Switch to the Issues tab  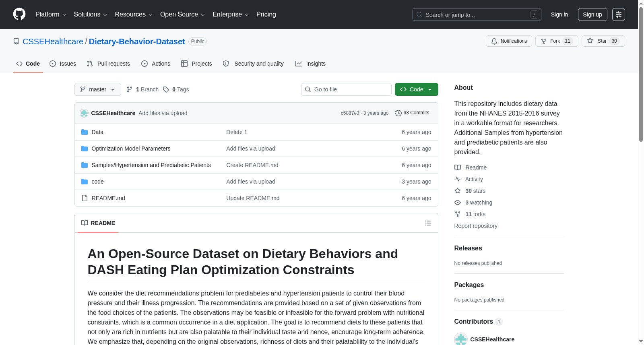63,64
